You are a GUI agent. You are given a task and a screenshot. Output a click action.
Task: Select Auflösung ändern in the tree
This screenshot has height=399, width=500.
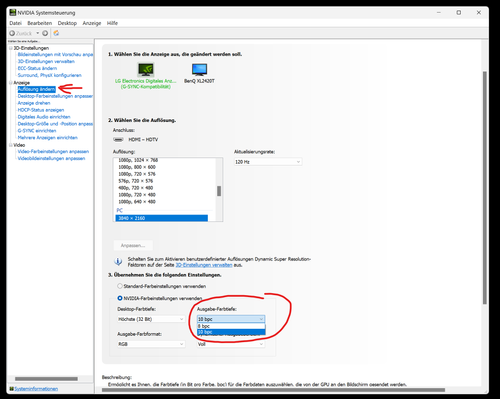coord(37,89)
